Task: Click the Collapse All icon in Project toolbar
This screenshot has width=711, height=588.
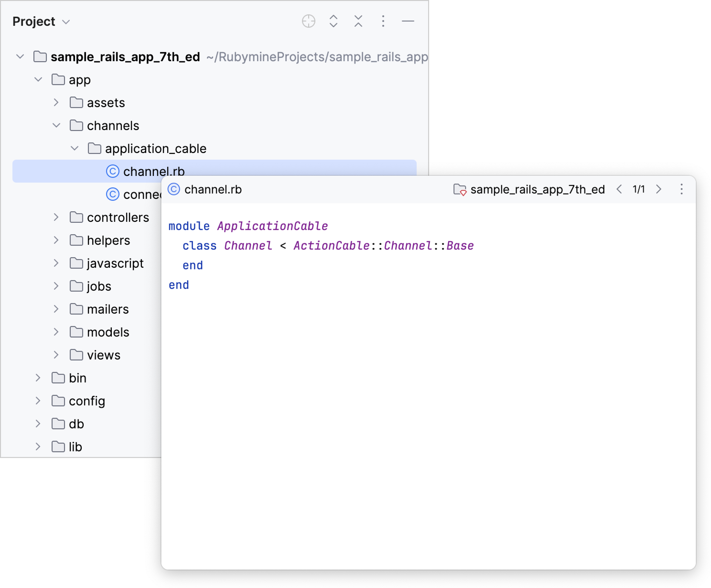Action: tap(358, 21)
